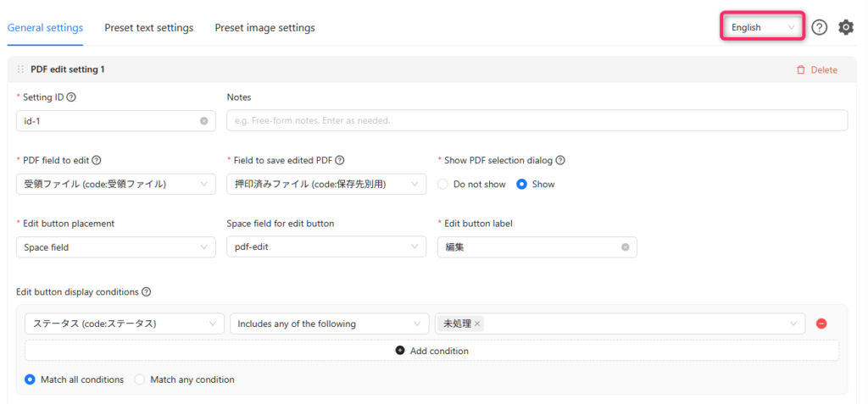Image resolution: width=868 pixels, height=404 pixels.
Task: Click the help icon beside PDF field to edit
Action: click(97, 160)
